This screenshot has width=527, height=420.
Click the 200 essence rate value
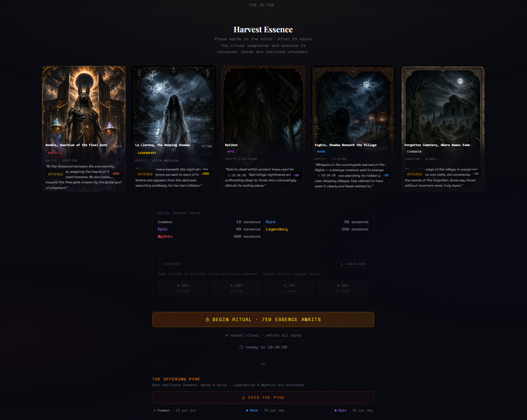point(355,229)
